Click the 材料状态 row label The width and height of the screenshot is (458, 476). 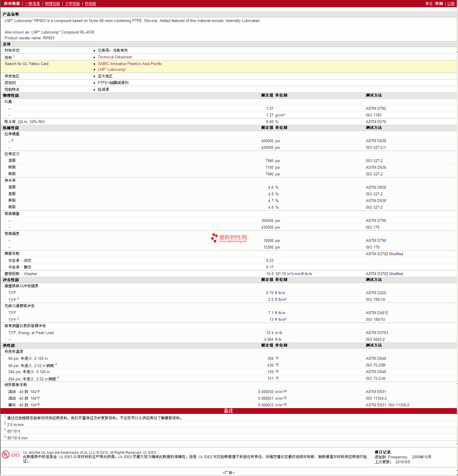click(12, 51)
